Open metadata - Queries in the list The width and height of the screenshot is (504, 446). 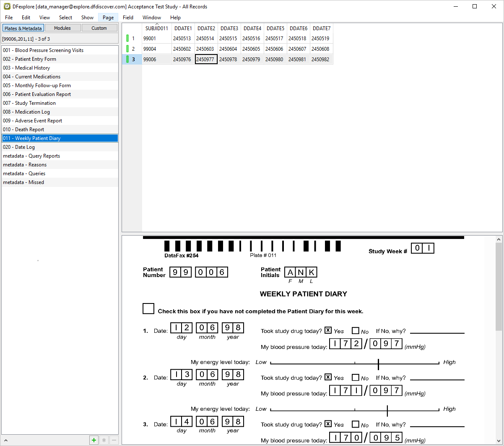click(24, 174)
